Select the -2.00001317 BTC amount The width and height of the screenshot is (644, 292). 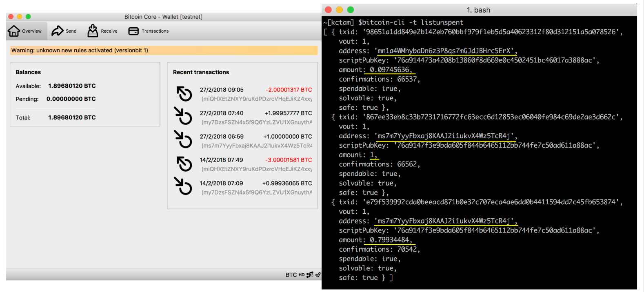[x=289, y=90]
